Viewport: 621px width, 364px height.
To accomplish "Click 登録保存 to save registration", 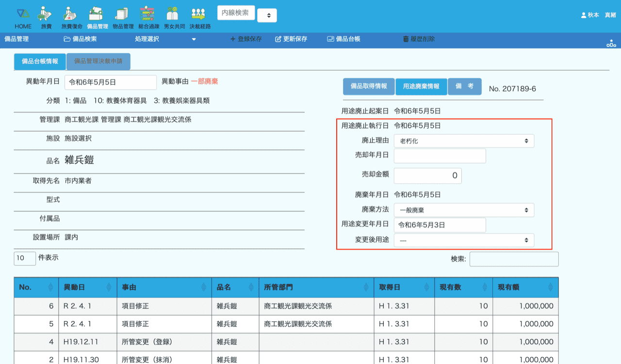I will click(x=246, y=39).
